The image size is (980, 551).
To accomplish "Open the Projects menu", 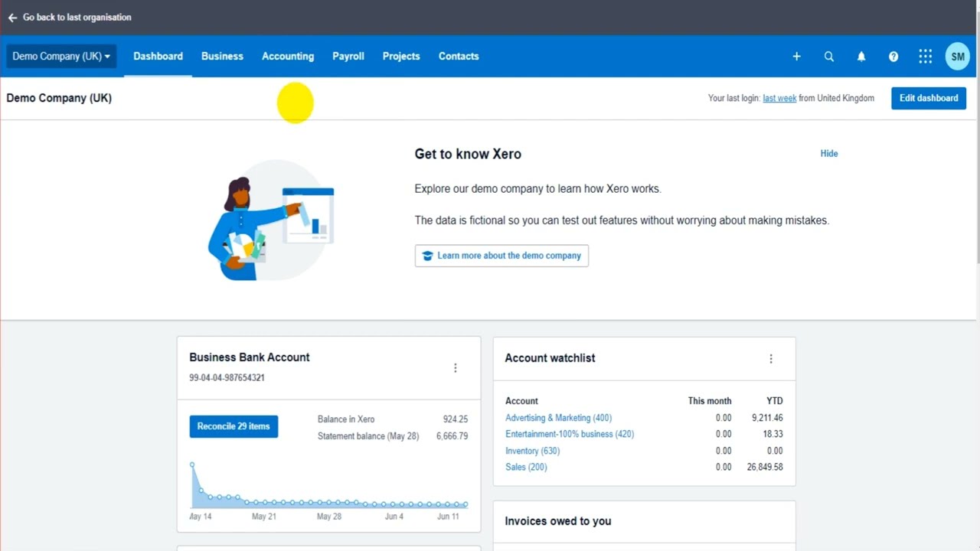I will point(401,57).
